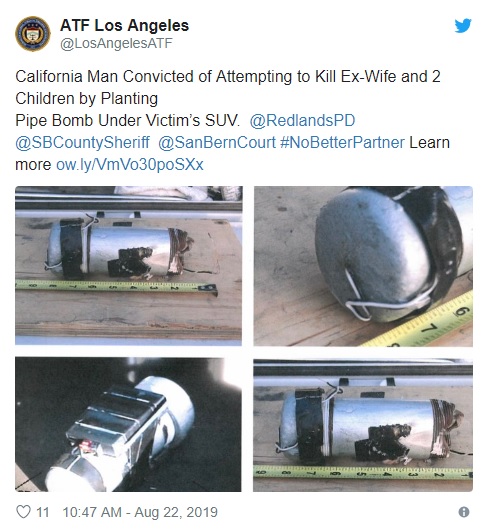Click the word Learn in tweet text
The height and width of the screenshot is (531, 492).
[429, 143]
